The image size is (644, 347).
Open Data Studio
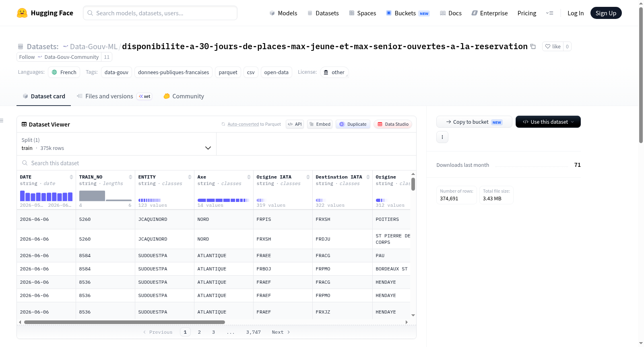(x=393, y=124)
